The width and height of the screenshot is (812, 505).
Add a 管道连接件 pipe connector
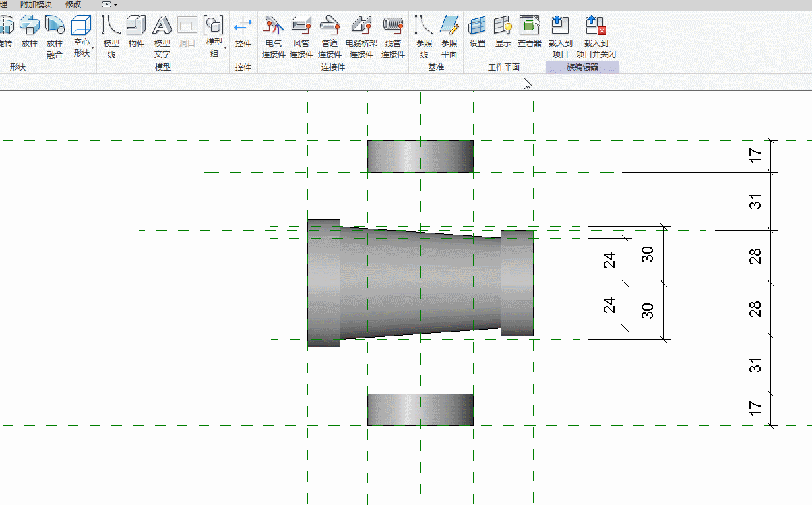[330, 37]
